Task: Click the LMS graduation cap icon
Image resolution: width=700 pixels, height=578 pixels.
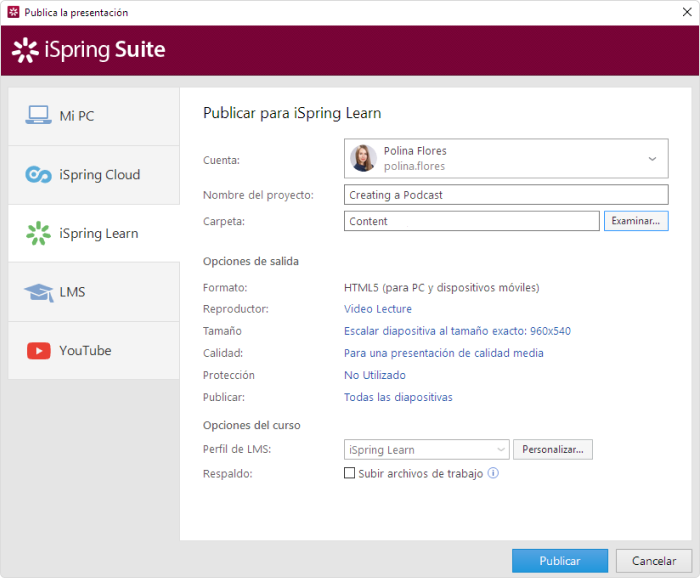Action: [x=39, y=292]
